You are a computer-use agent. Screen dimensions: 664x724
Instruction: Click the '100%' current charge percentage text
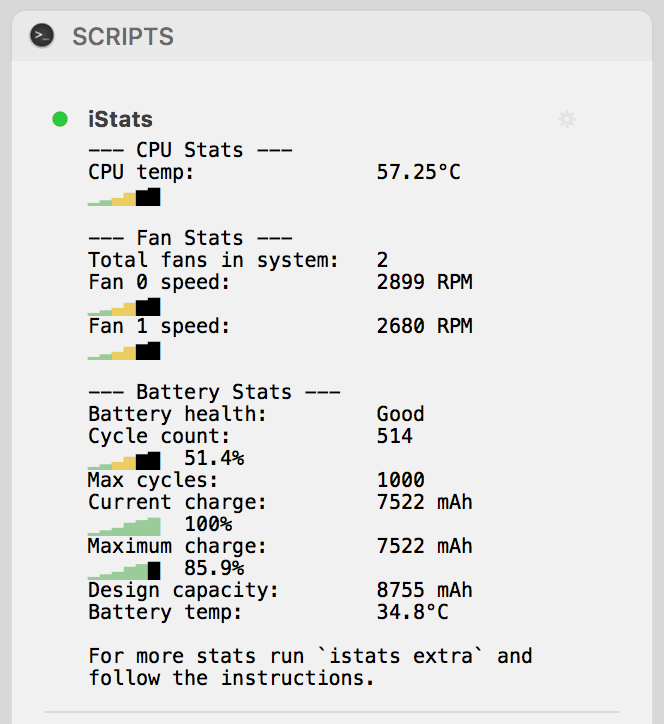[x=208, y=524]
